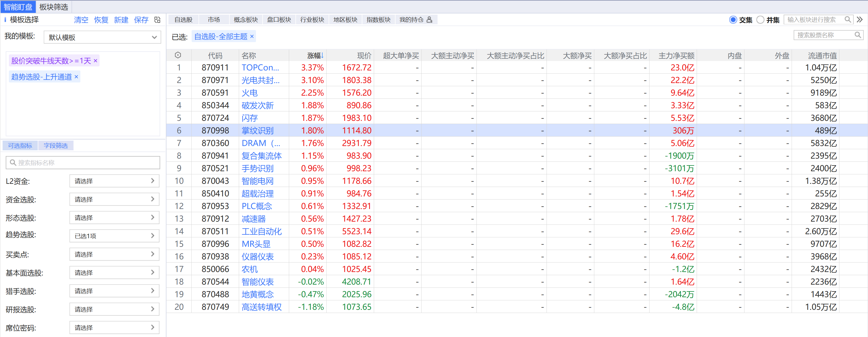Image resolution: width=868 pixels, height=337 pixels.
Task: Click code 870488 in row 19
Action: click(x=215, y=295)
